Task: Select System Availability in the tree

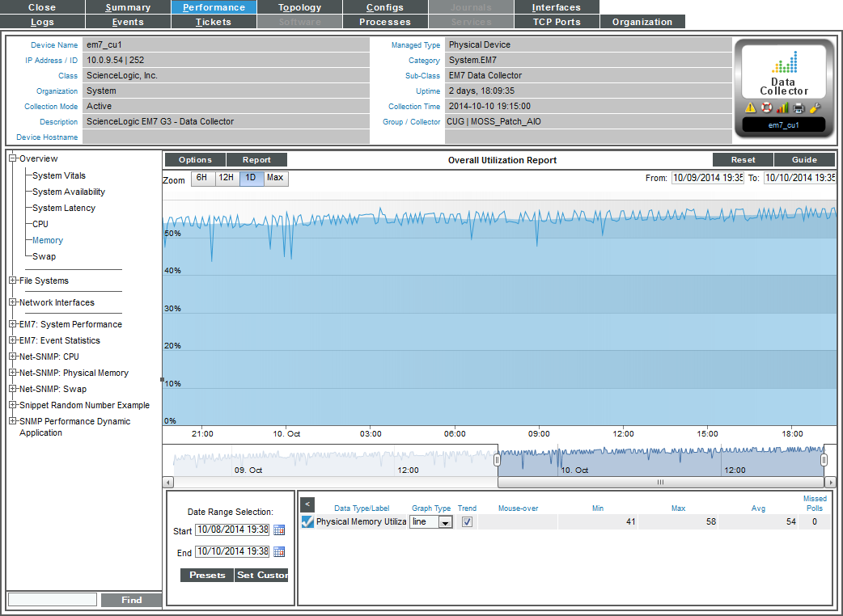Action: (x=69, y=192)
